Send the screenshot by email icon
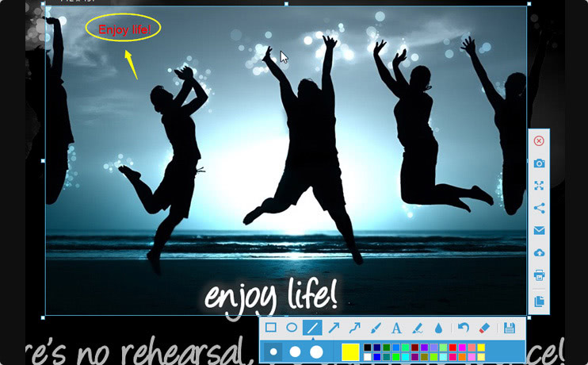Screen dimensions: 588x365 point(539,230)
